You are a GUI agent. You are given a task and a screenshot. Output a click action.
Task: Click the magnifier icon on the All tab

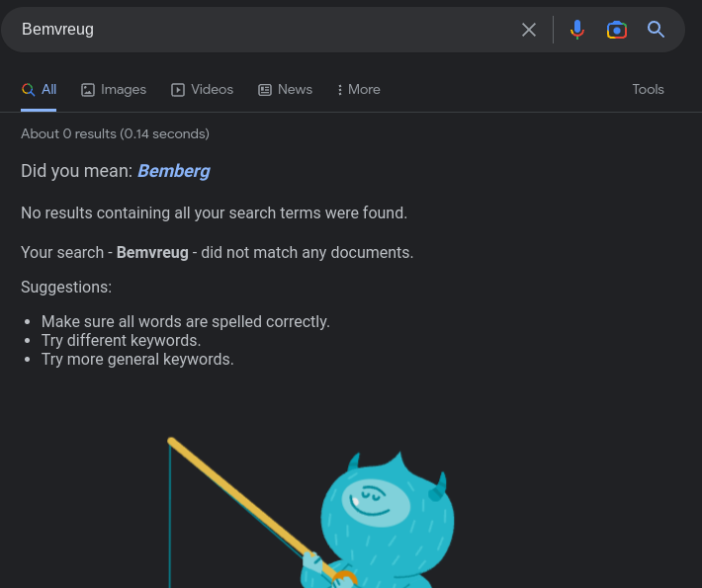pyautogui.click(x=29, y=90)
